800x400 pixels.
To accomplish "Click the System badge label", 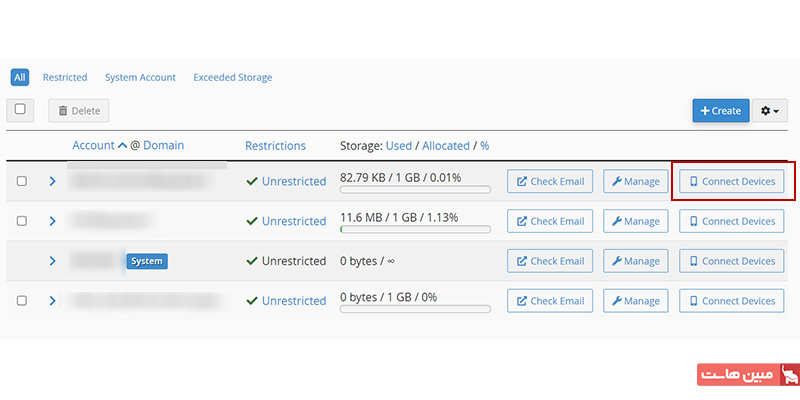I will [x=147, y=261].
